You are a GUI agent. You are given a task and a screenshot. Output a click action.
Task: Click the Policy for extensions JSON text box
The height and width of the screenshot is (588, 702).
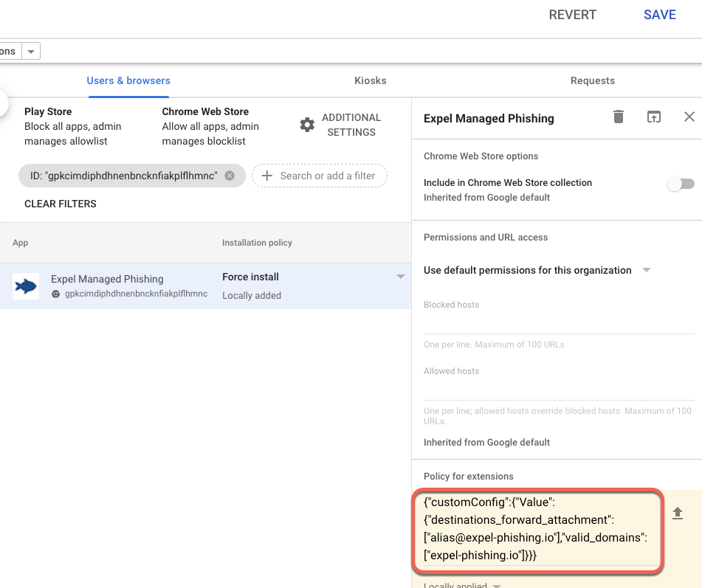pos(537,529)
